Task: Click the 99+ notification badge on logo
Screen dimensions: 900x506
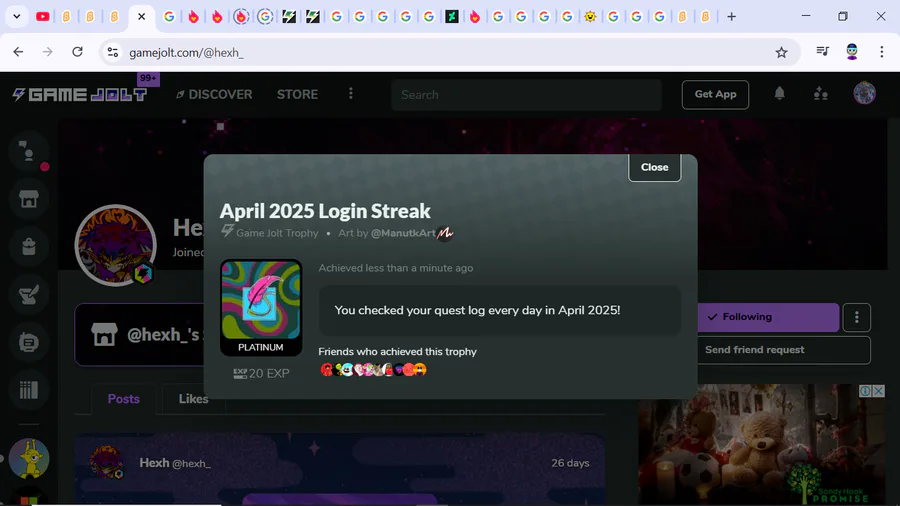Action: point(148,78)
